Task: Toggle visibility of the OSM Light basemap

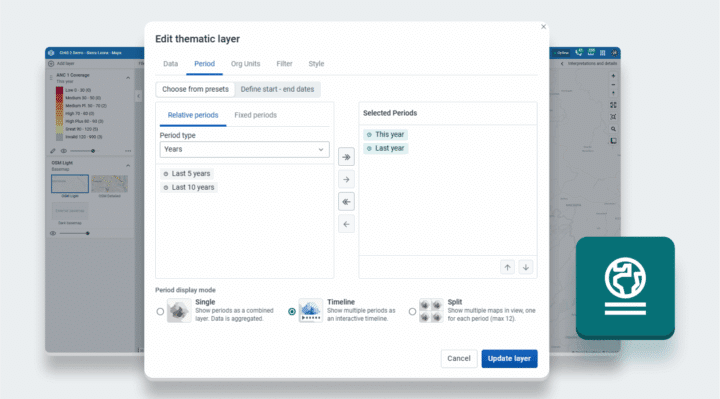Action: tap(53, 233)
